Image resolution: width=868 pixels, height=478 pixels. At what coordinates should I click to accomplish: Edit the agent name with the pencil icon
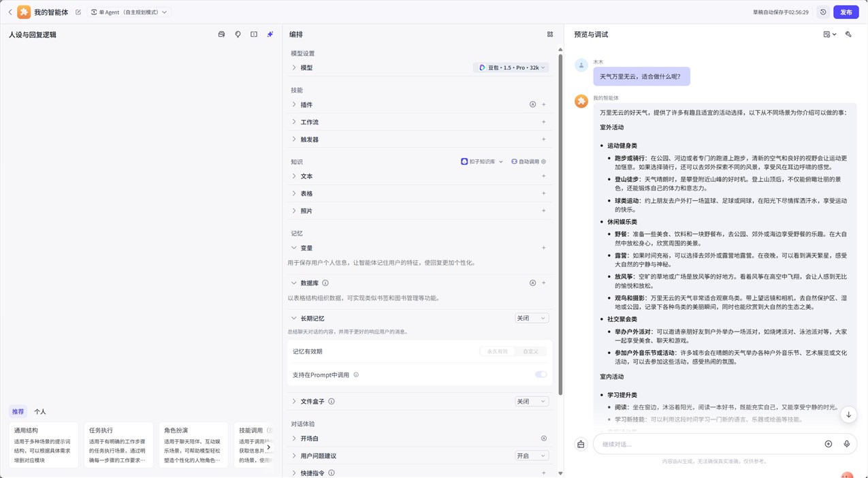[x=78, y=12]
